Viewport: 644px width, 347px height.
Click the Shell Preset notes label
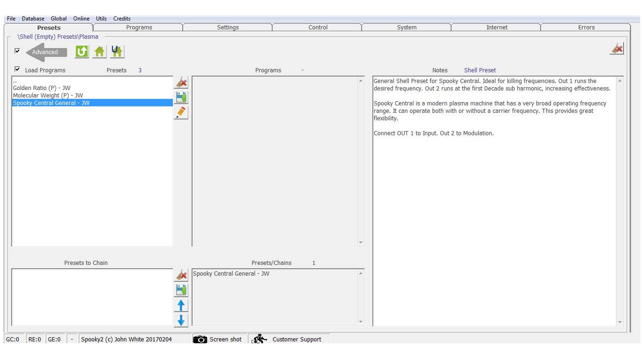pos(480,70)
